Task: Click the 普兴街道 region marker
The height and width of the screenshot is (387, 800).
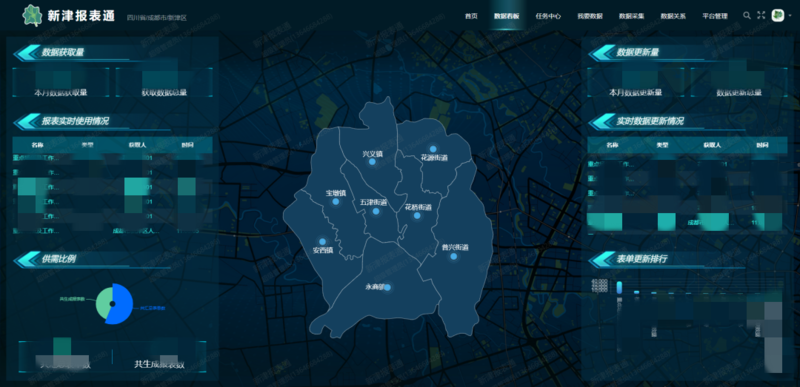Action: (x=454, y=256)
